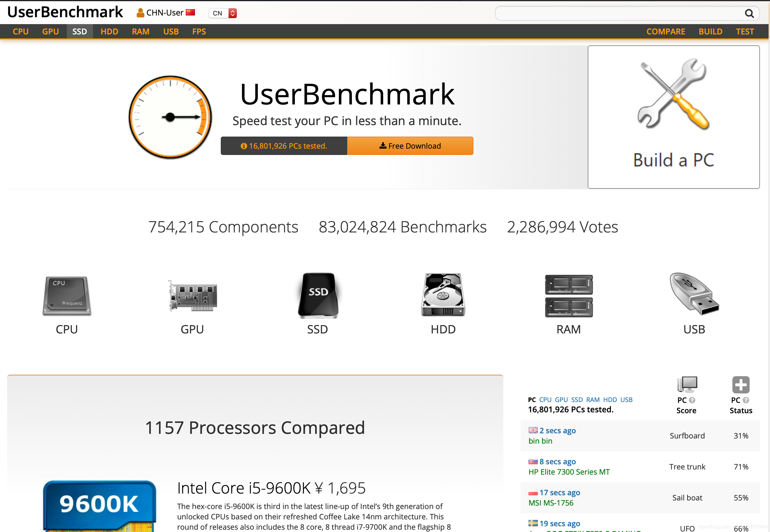The height and width of the screenshot is (532, 770).
Task: Click the CHN-User account icon
Action: [140, 13]
